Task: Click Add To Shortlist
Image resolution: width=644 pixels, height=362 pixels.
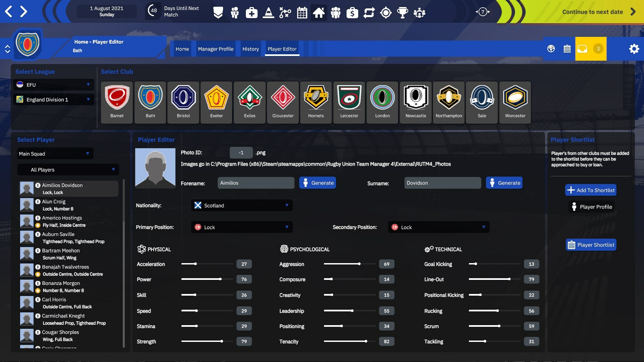Action: click(591, 190)
